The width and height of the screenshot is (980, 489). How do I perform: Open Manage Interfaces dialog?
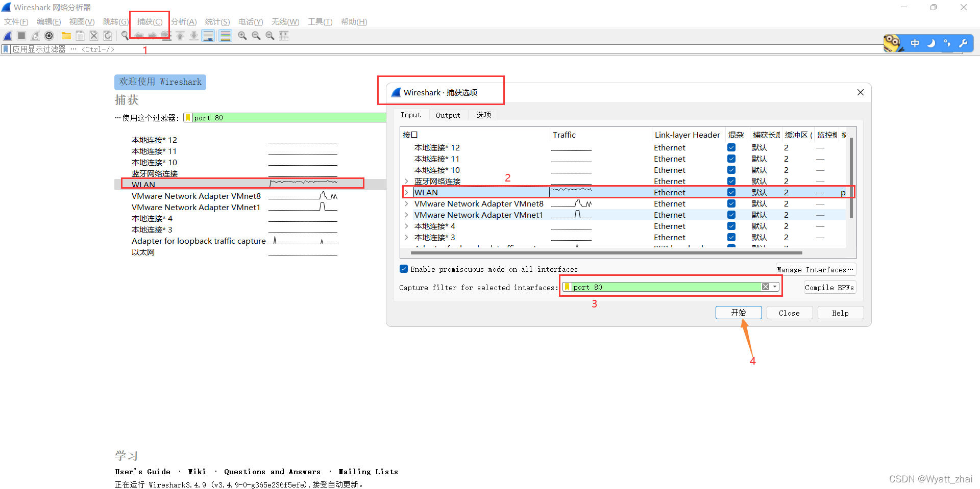(x=816, y=270)
